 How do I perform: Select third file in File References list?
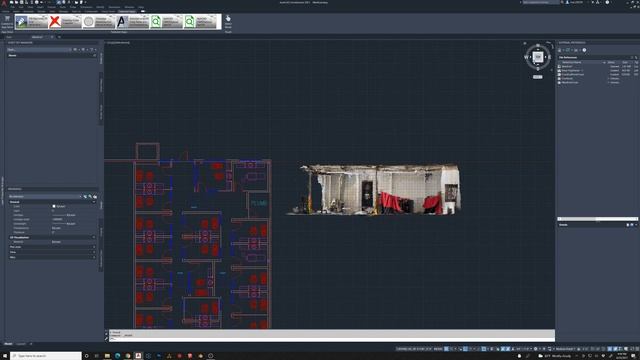point(598,75)
